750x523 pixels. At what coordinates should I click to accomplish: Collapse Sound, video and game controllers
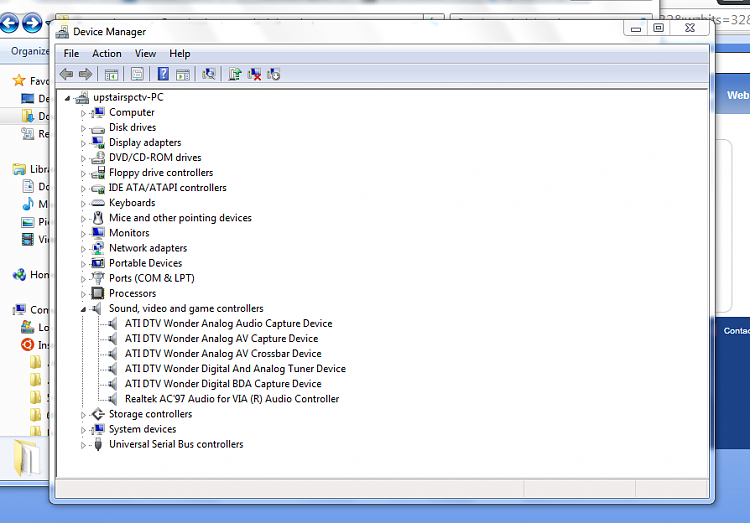click(x=83, y=309)
